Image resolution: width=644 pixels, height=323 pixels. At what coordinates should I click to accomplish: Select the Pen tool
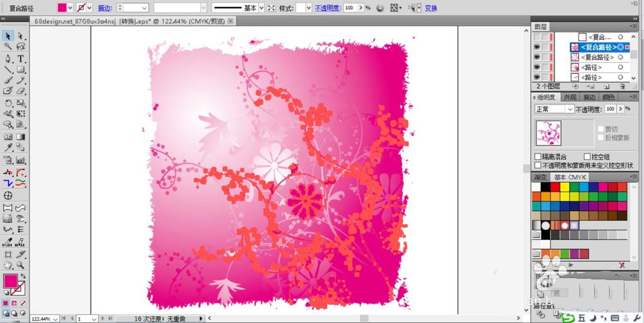coord(8,59)
